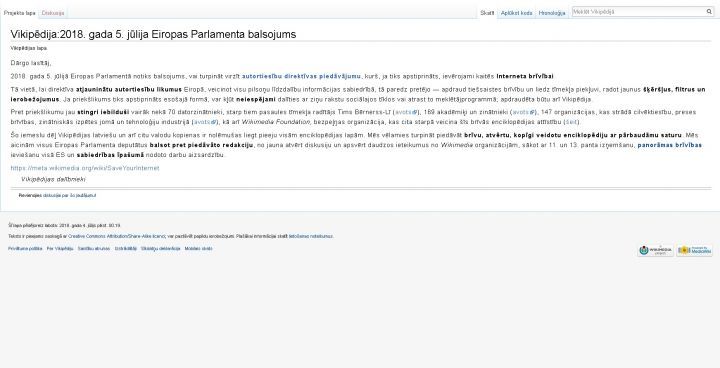Open the avots link after Tims Bērnerss-Lī
The width and height of the screenshot is (720, 368).
click(406, 112)
